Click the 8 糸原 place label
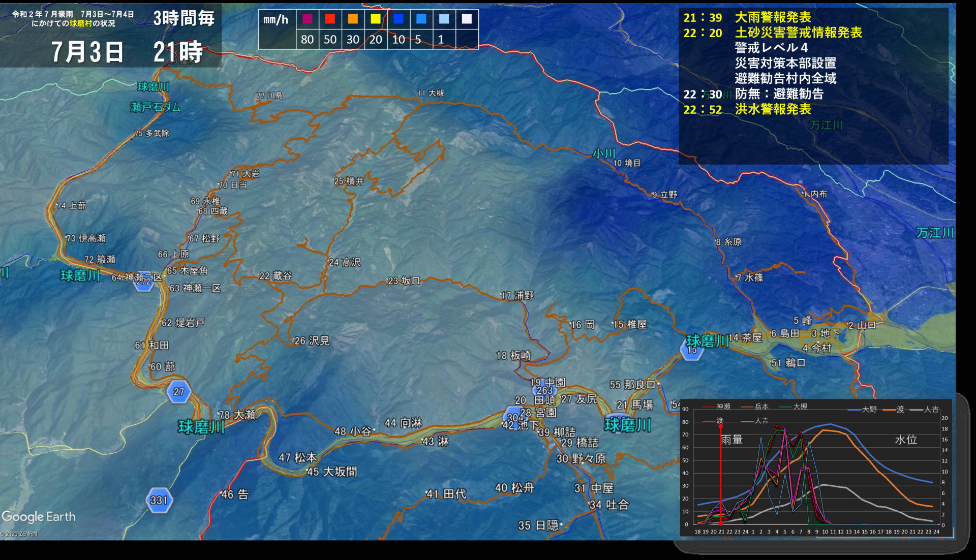The width and height of the screenshot is (976, 560). point(728,242)
